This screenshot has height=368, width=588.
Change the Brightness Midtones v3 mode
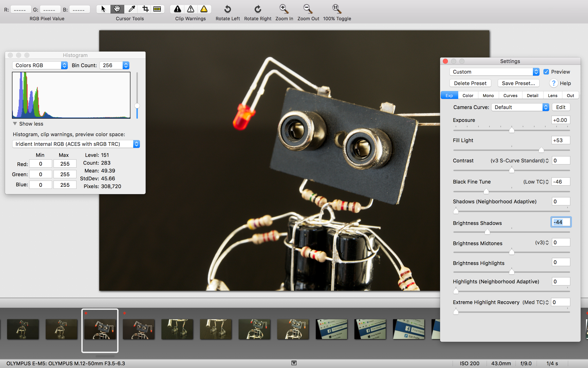542,243
